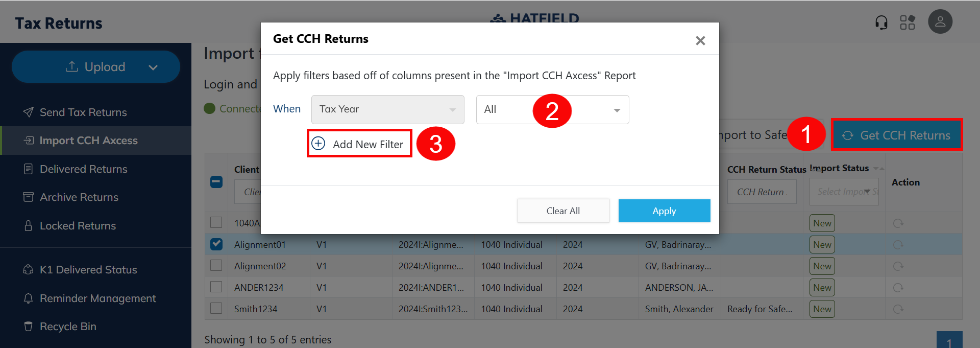The height and width of the screenshot is (348, 980).
Task: Click the refresh icon in Smith1234 row
Action: tap(898, 309)
